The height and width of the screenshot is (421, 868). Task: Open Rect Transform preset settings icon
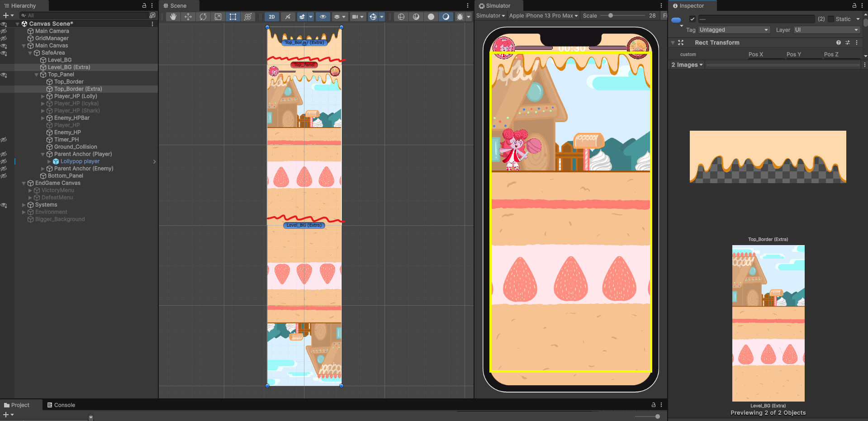coord(847,43)
